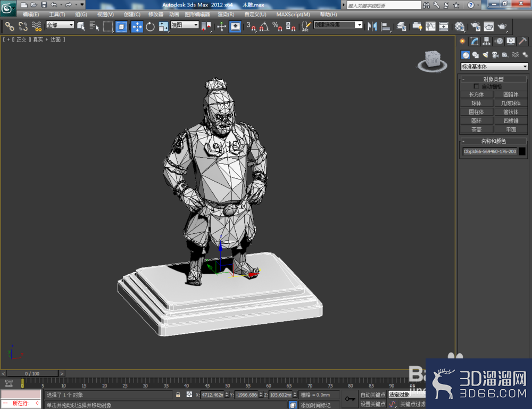The image size is (532, 409).
Task: Open the 标准基本体 object category dropdown
Action: click(494, 67)
